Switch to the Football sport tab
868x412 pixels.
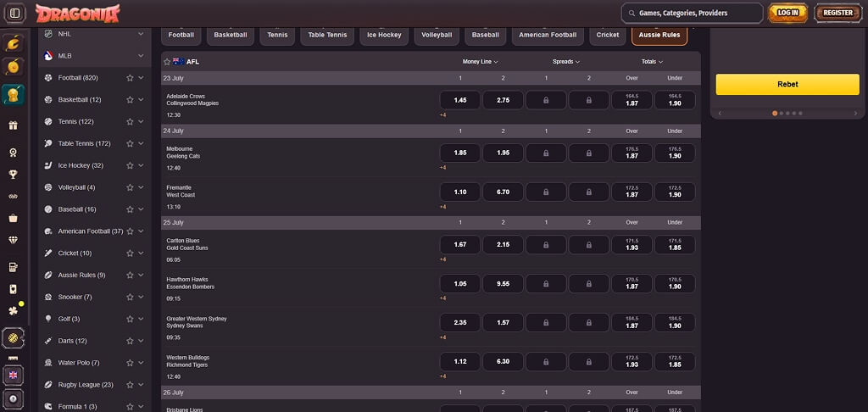181,35
